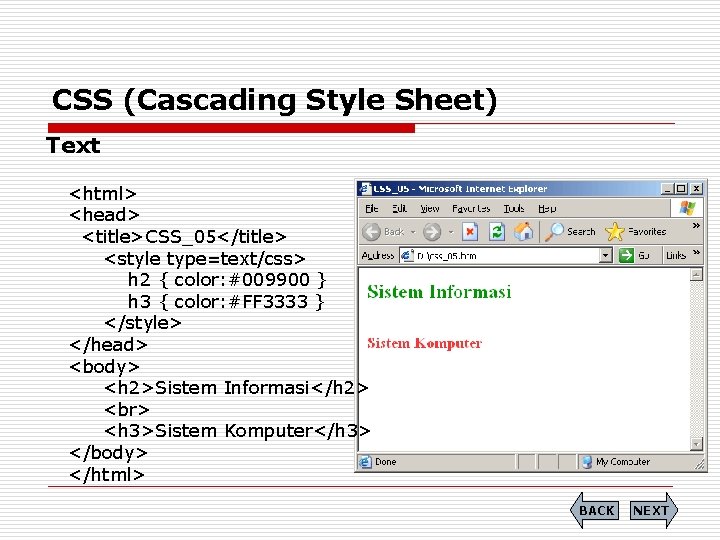The width and height of the screenshot is (720, 540).
Task: Expand the Links bar chevron
Action: point(697,252)
